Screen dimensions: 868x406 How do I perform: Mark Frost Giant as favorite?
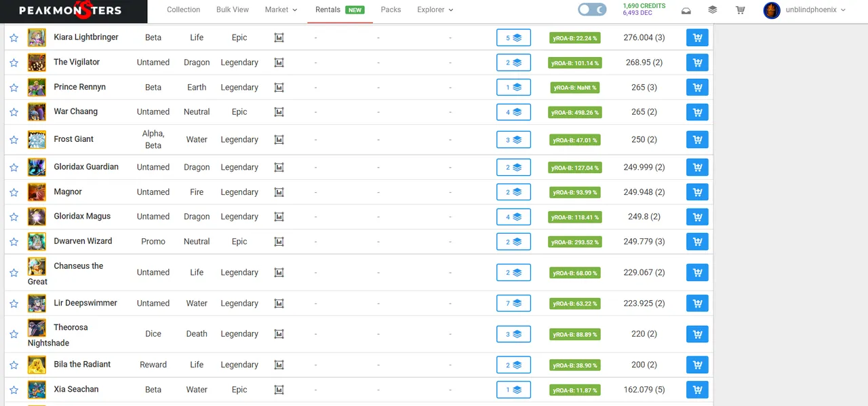14,140
